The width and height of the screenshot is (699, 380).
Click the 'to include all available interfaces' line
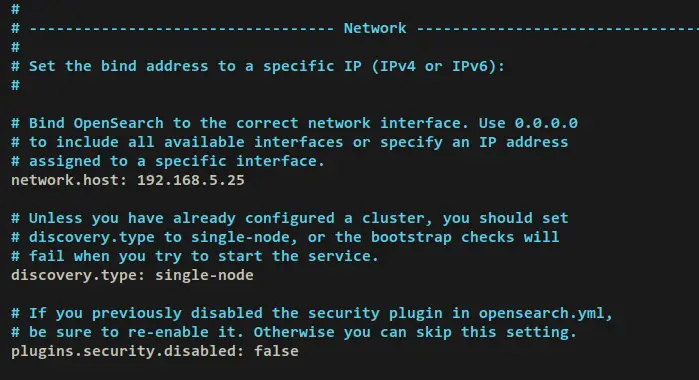pos(290,142)
